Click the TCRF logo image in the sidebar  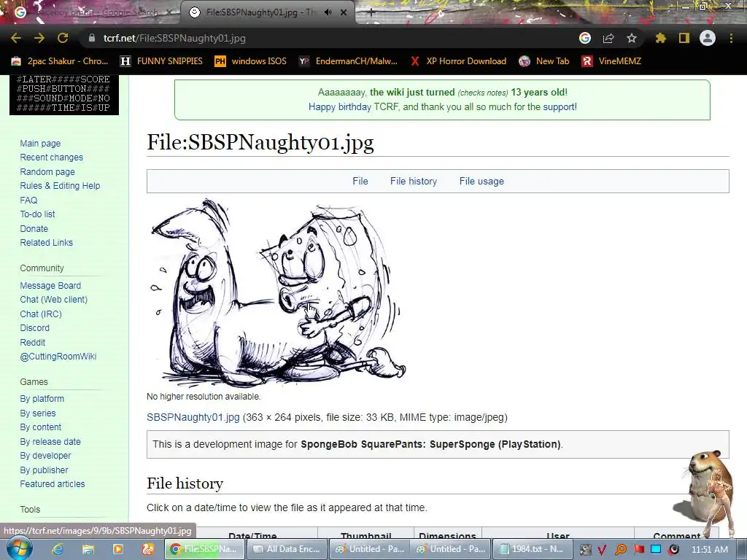64,95
